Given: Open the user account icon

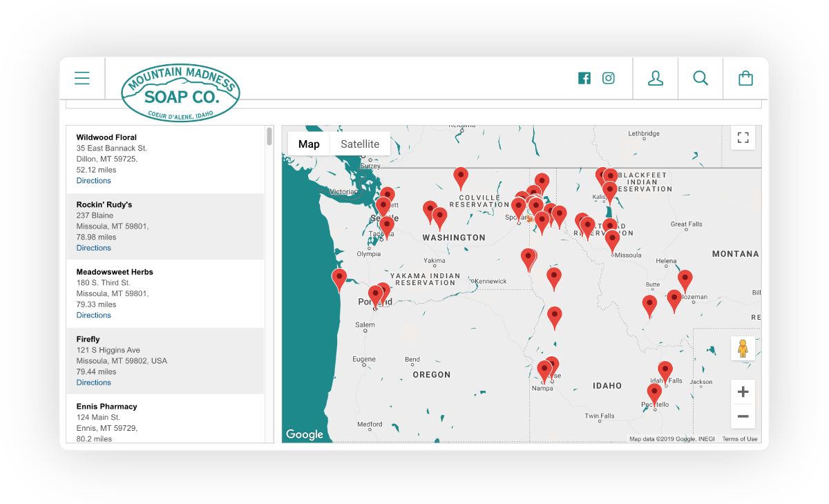Looking at the screenshot, I should pos(656,78).
